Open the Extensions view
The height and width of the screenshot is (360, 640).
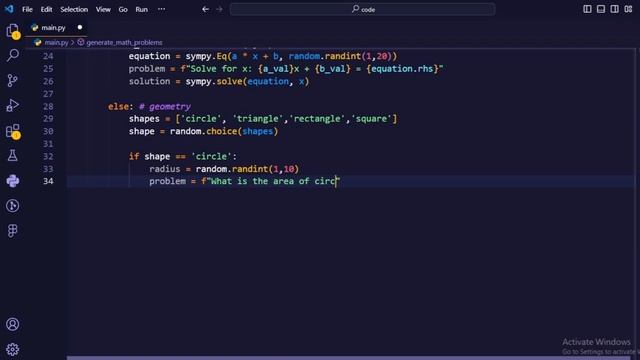[13, 131]
